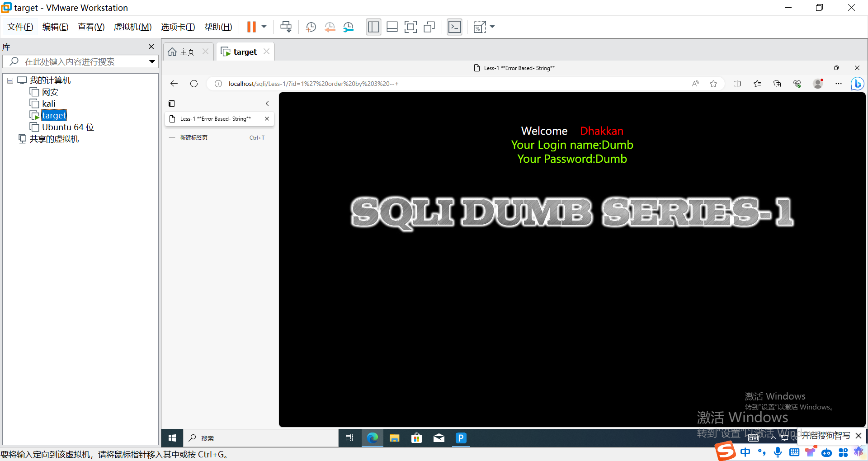Image resolution: width=868 pixels, height=461 pixels.
Task: Select the Less-1 Error Based String vertical tab
Action: (215, 119)
